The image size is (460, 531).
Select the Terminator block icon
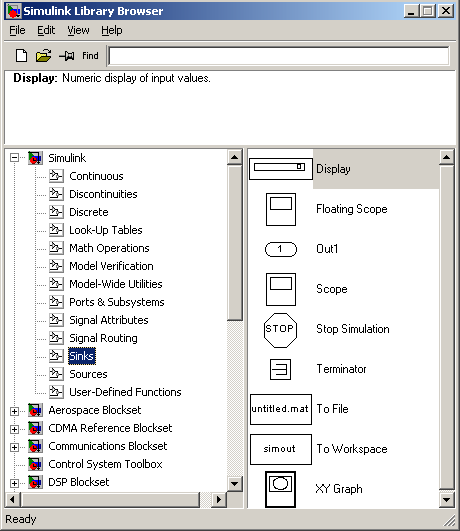pyautogui.click(x=280, y=369)
